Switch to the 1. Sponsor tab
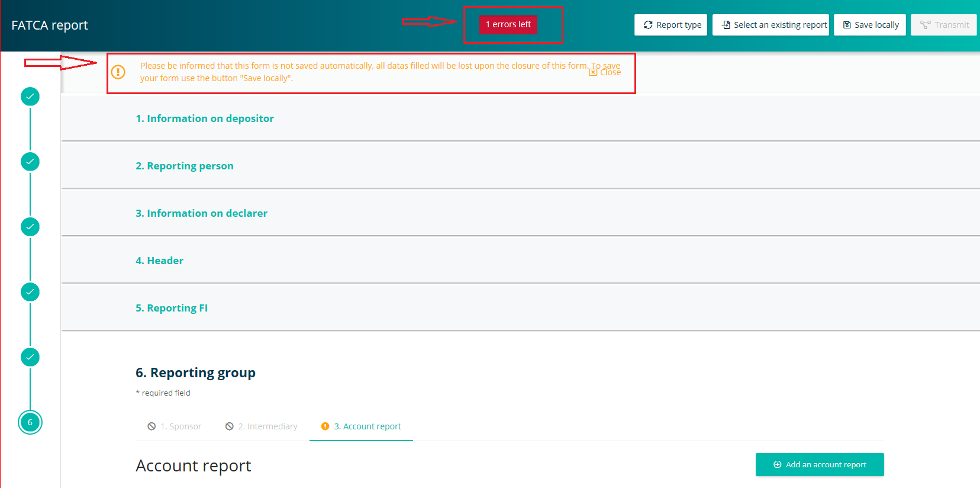The height and width of the screenshot is (488, 980). point(175,426)
